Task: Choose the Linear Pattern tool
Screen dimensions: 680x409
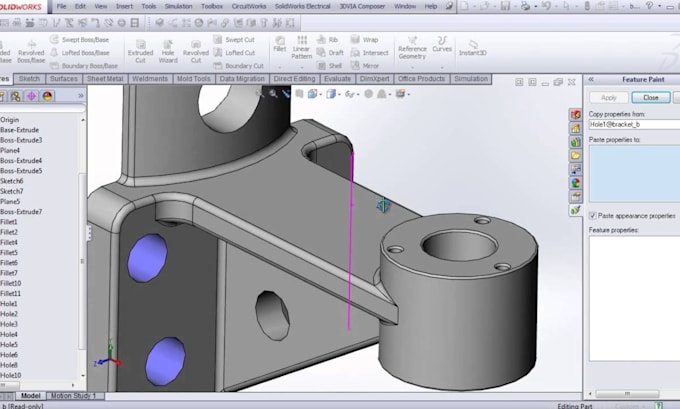Action: click(302, 47)
